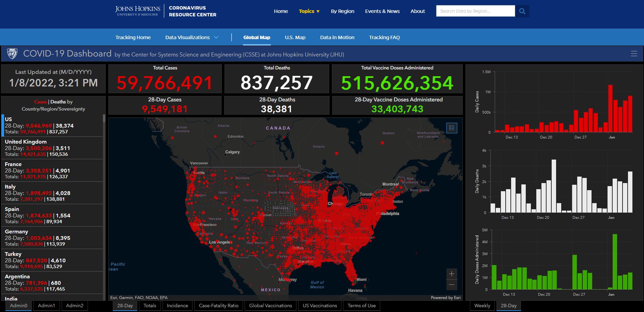This screenshot has width=644, height=312.
Task: Click the Powered by Esri attribution
Action: point(446,298)
